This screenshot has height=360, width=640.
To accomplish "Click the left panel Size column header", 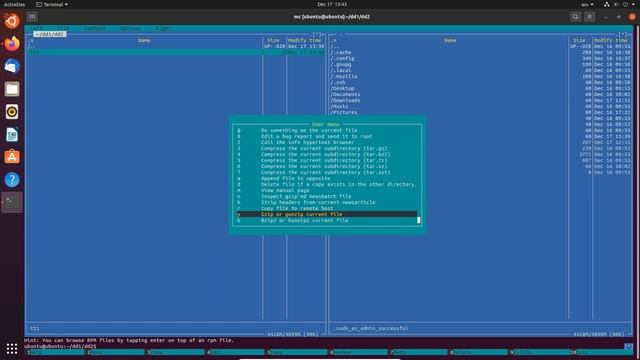I will point(273,40).
